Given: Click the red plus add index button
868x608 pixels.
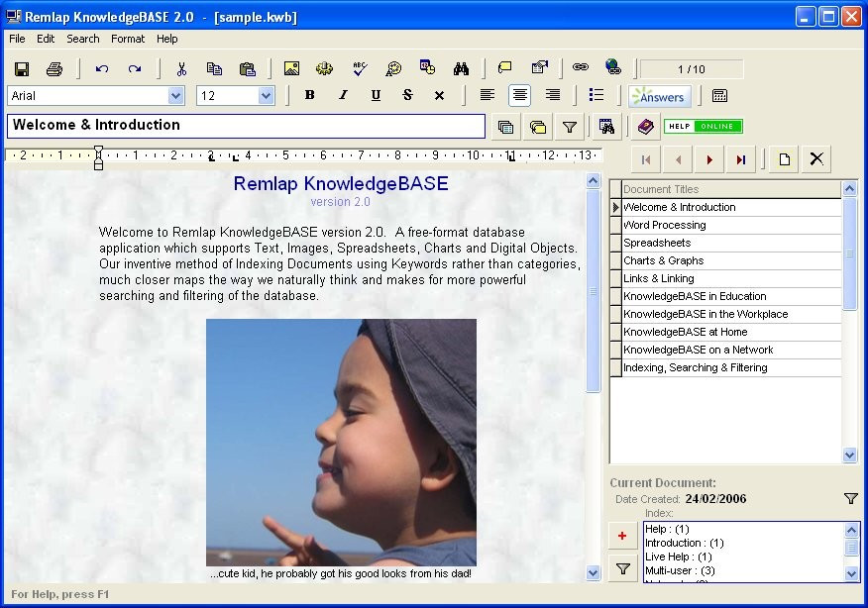Looking at the screenshot, I should point(622,536).
